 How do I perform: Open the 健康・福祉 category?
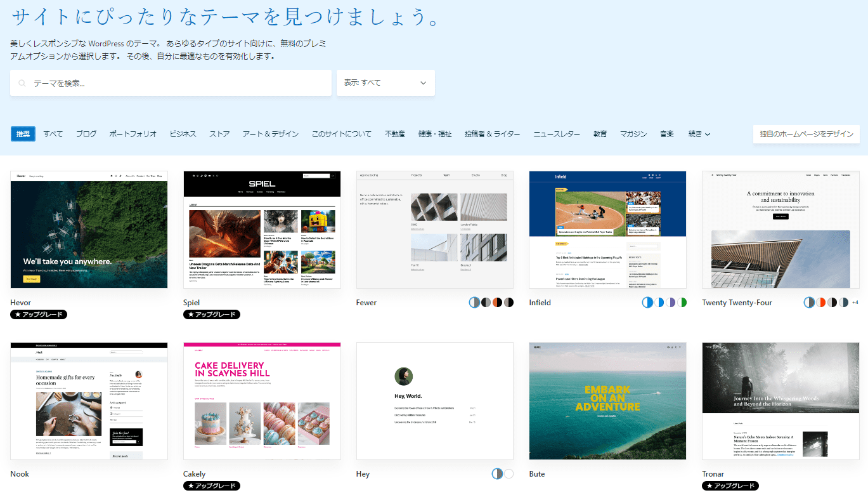pos(435,134)
